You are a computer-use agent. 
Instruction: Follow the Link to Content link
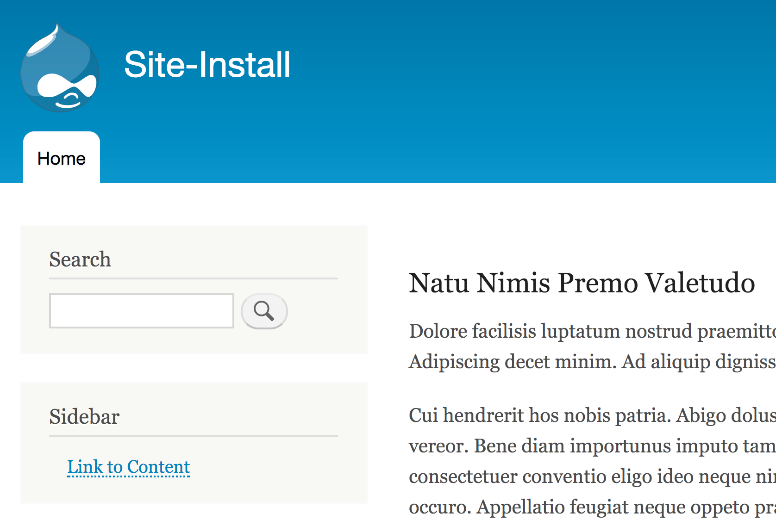[128, 467]
